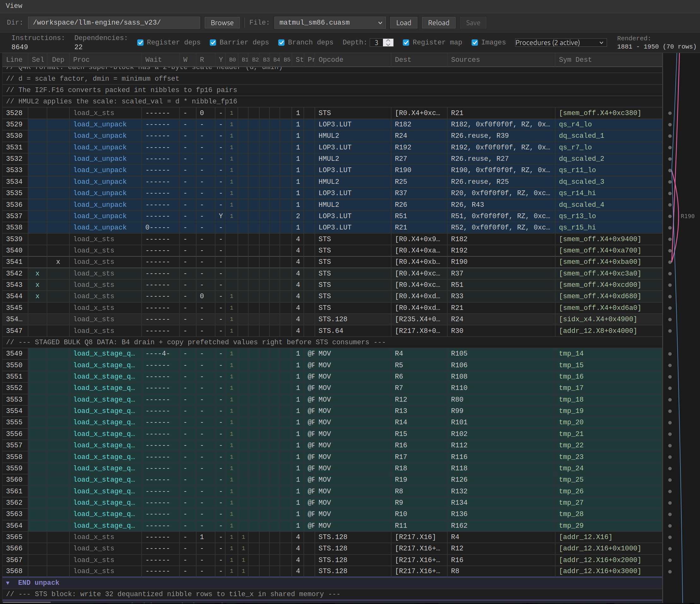Click the R190 register label in the map
Screen dimensions: 700x604
(687, 216)
